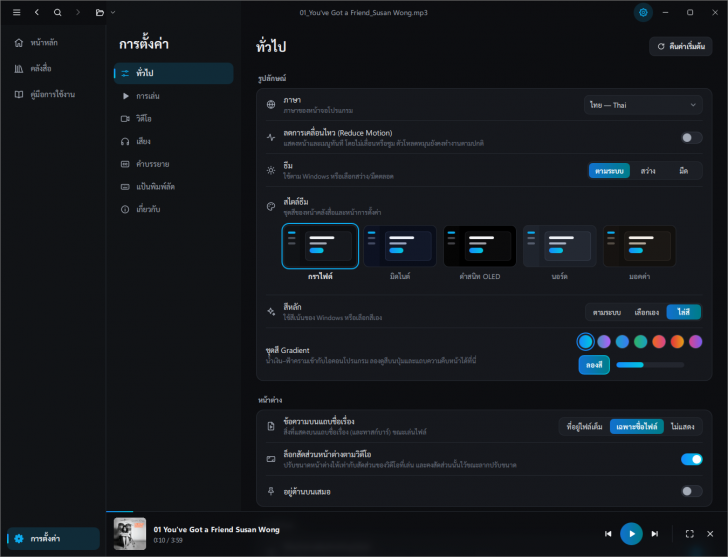Click the title bar file name "01_You've Got a Friend_Susan Wong.mp3"

tap(364, 13)
